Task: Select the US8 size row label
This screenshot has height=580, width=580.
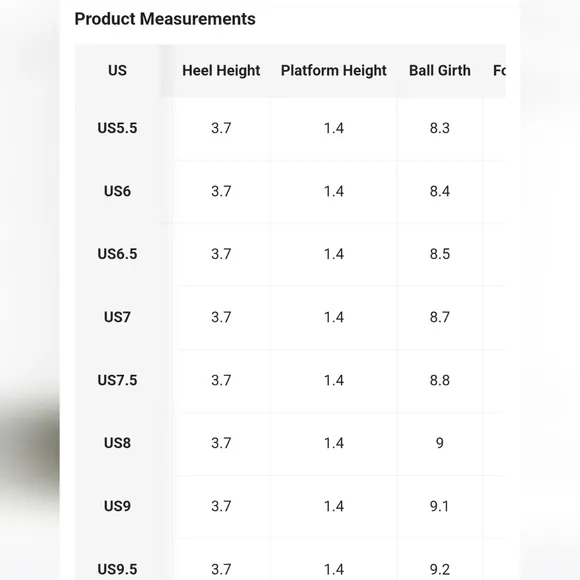Action: click(x=117, y=443)
